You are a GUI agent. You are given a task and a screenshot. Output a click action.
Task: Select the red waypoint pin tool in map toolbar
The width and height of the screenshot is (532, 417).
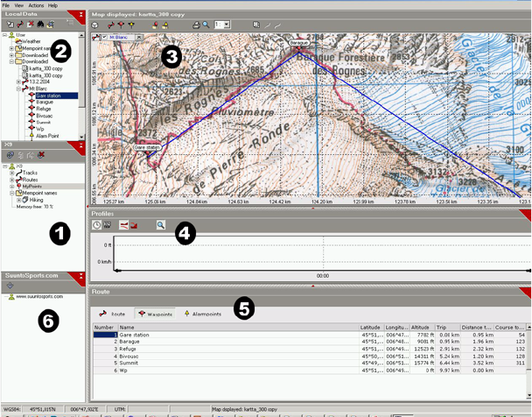point(121,25)
